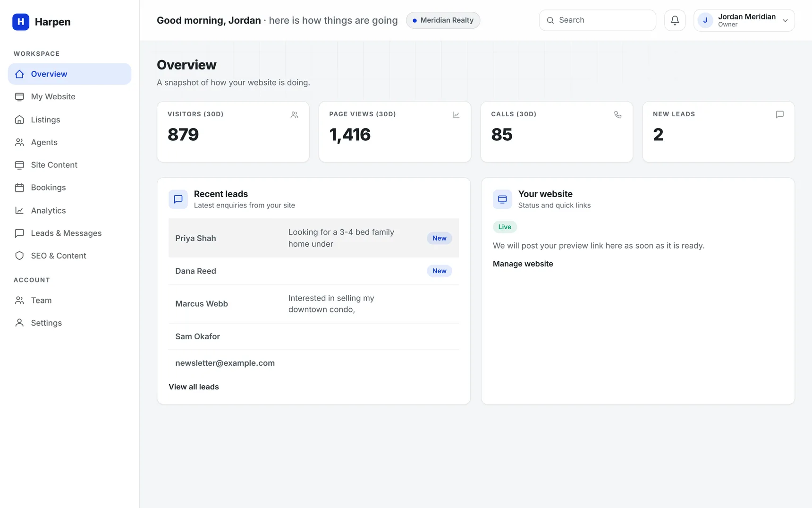812x508 pixels.
Task: Click inside the Search field
Action: click(597, 20)
